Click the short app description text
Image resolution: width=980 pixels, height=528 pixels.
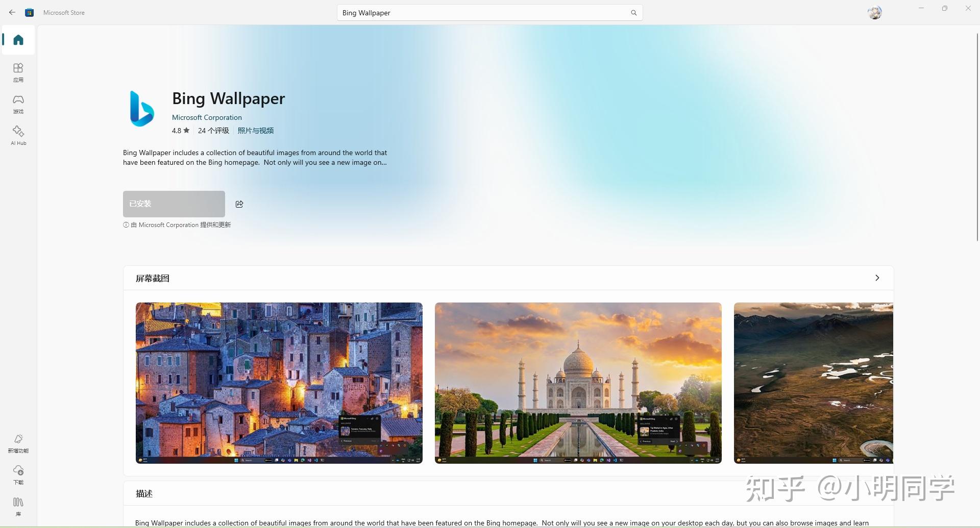tap(255, 158)
